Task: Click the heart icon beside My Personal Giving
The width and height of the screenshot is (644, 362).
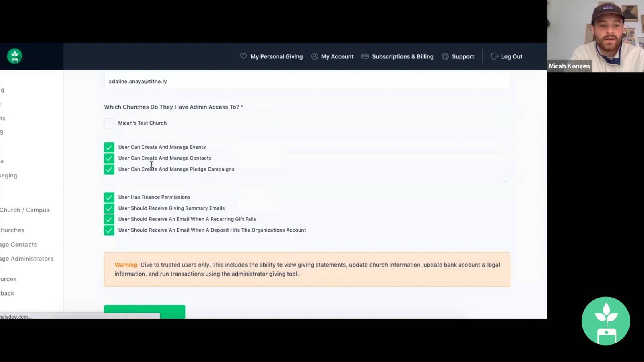Action: [x=243, y=56]
